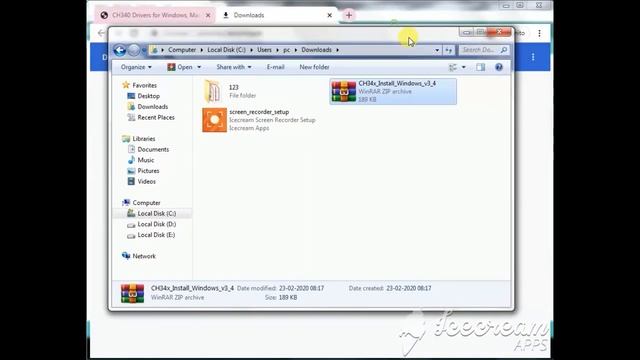Click the Local Disk (E:) drive icon
The height and width of the screenshot is (360, 640).
pyautogui.click(x=131, y=235)
